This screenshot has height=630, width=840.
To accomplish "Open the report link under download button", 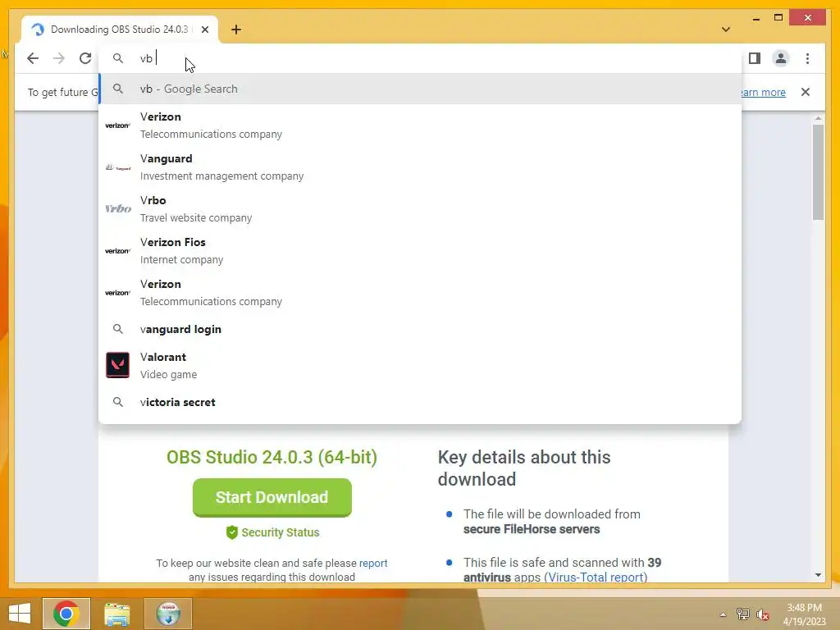I will (373, 563).
